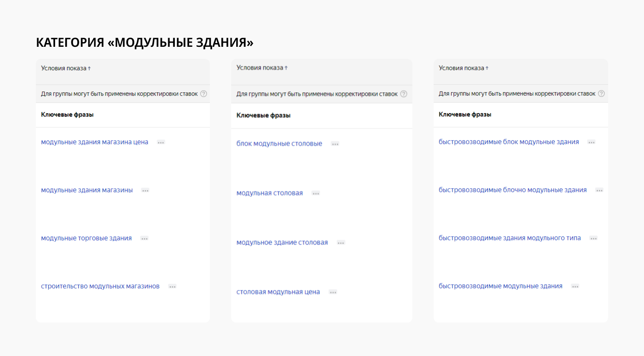
Task: Click the help question mark icon in second column
Action: tap(403, 94)
